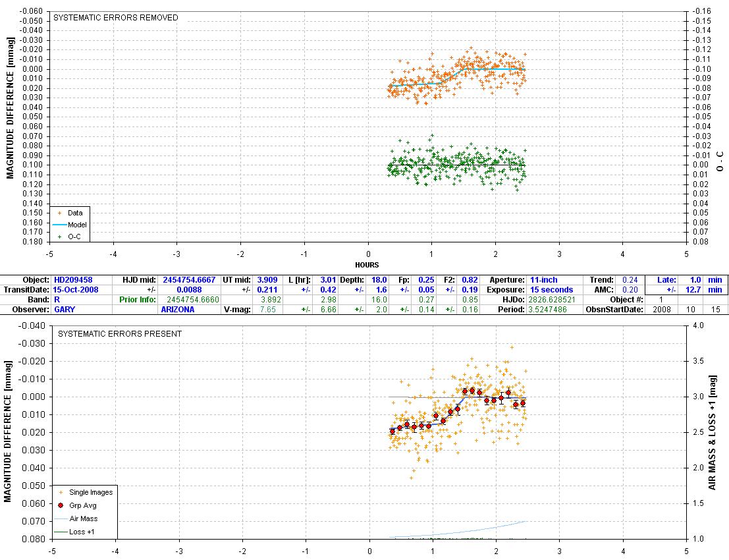Image resolution: width=729 pixels, height=560 pixels.
Task: Click the HOURS axis label
Action: coord(367,265)
